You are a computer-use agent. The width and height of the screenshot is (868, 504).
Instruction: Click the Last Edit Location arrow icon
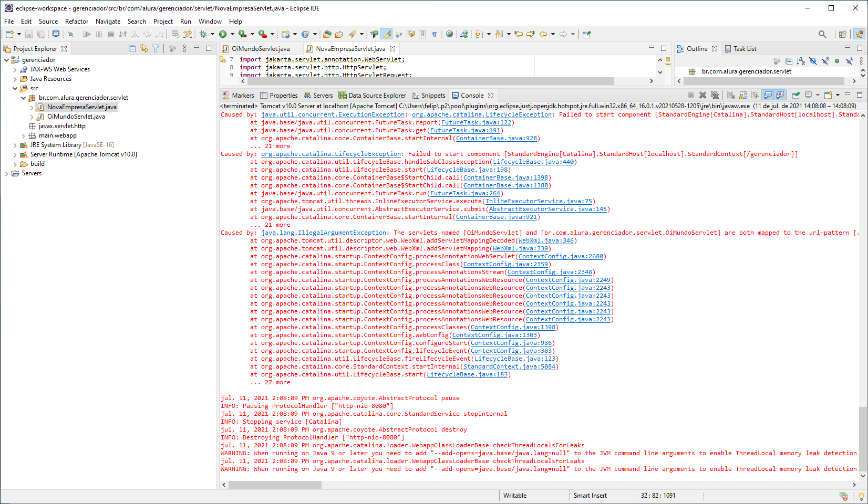519,34
